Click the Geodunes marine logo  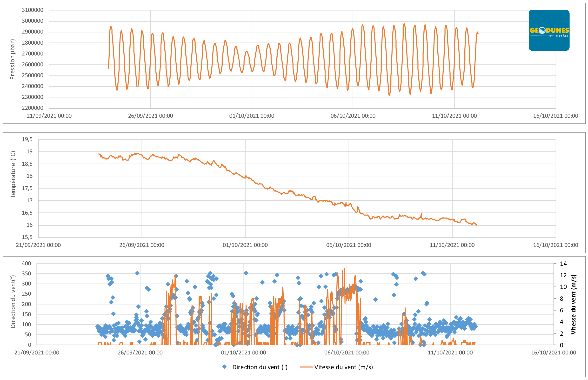pos(549,30)
